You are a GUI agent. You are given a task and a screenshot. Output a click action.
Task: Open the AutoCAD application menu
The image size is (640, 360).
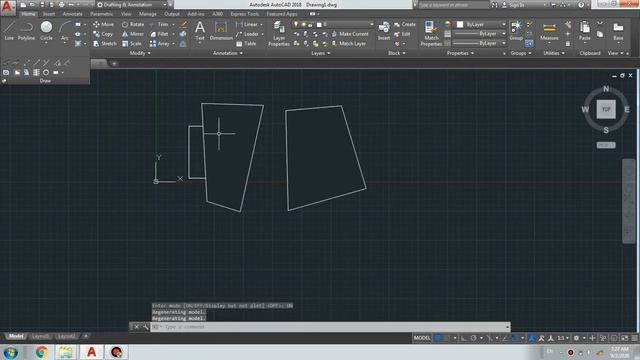click(7, 7)
